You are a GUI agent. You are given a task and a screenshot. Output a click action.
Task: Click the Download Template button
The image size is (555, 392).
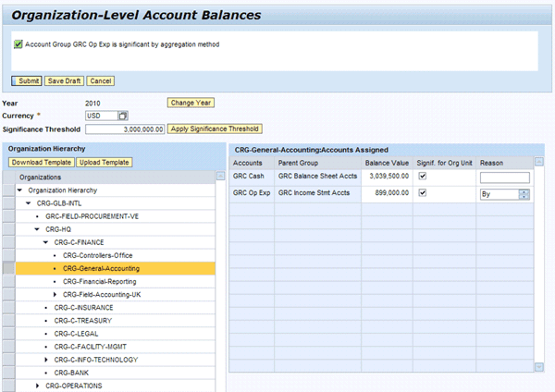coord(43,162)
